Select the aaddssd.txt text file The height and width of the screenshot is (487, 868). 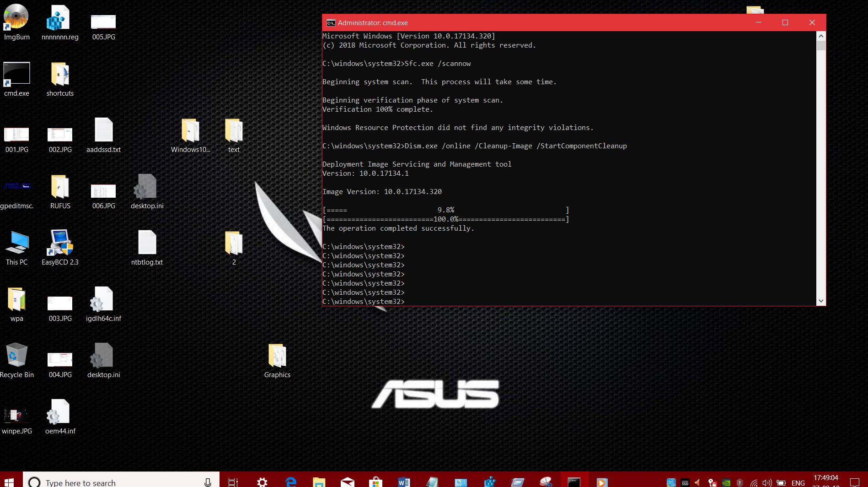103,135
